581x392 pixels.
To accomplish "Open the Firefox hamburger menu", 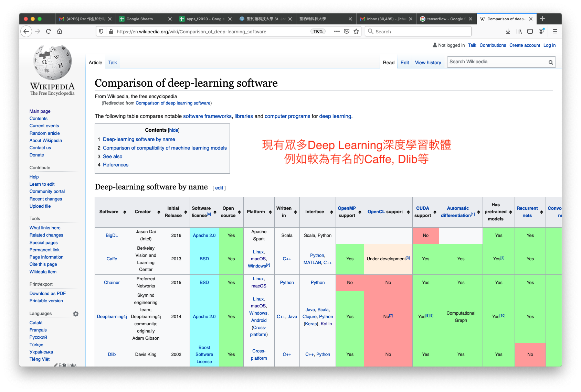I will click(x=555, y=31).
